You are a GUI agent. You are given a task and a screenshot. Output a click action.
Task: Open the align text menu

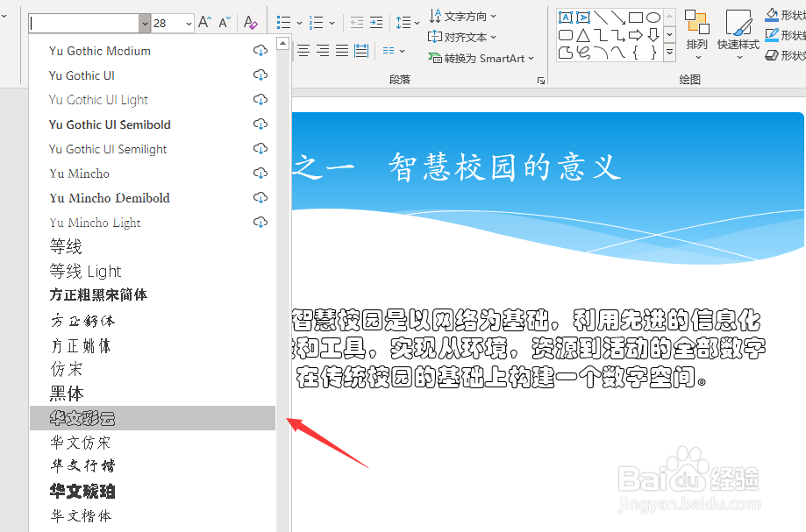(462, 37)
